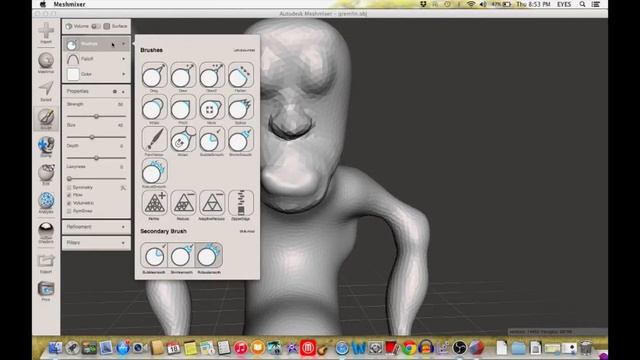This screenshot has height=360, width=640.
Task: Open Notification Center in menu bar
Action: pyautogui.click(x=596, y=4)
